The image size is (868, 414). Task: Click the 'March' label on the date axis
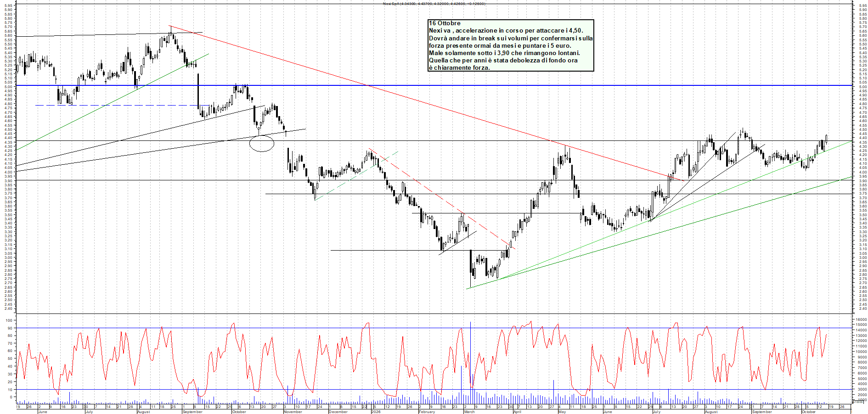coord(469,412)
